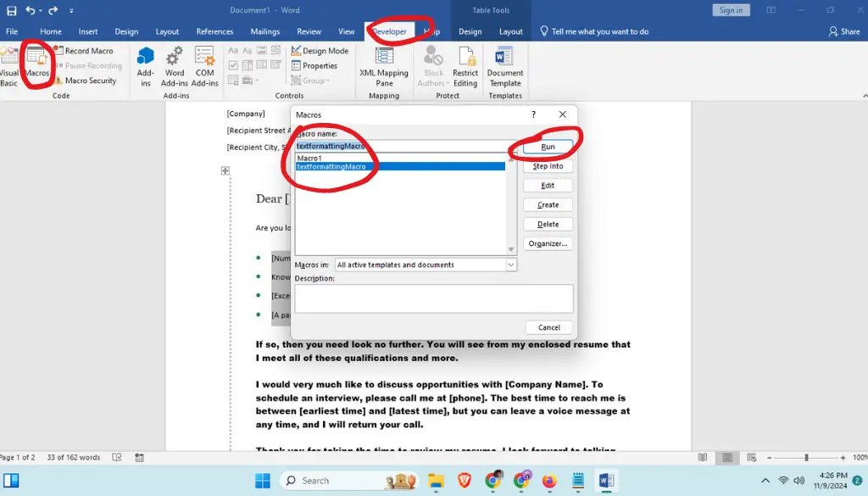
Task: Open the Organizer... dialog
Action: 548,243
